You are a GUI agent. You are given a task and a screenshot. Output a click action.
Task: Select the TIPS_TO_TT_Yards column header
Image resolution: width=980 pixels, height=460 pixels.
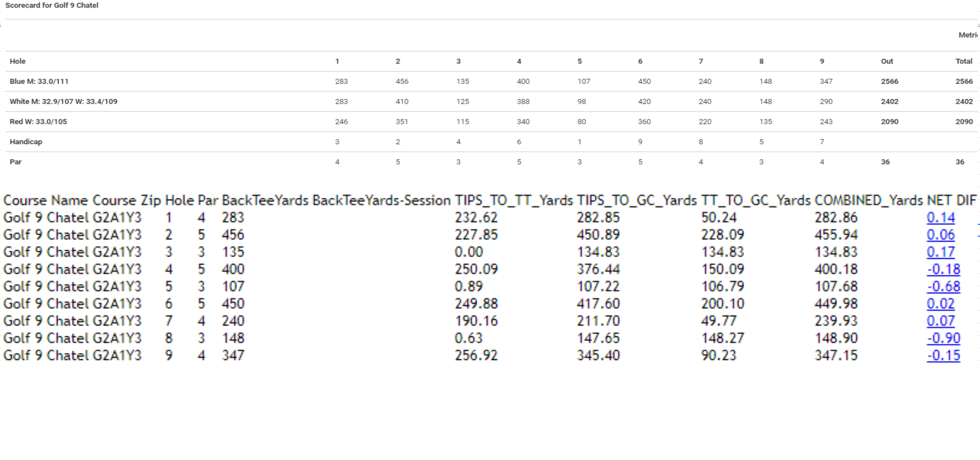pyautogui.click(x=514, y=201)
